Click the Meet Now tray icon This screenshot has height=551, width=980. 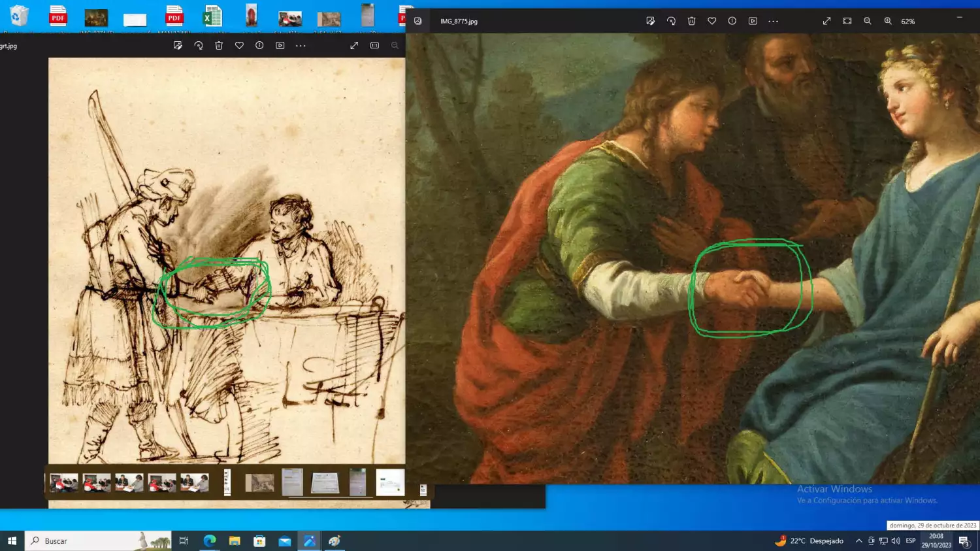tap(871, 541)
